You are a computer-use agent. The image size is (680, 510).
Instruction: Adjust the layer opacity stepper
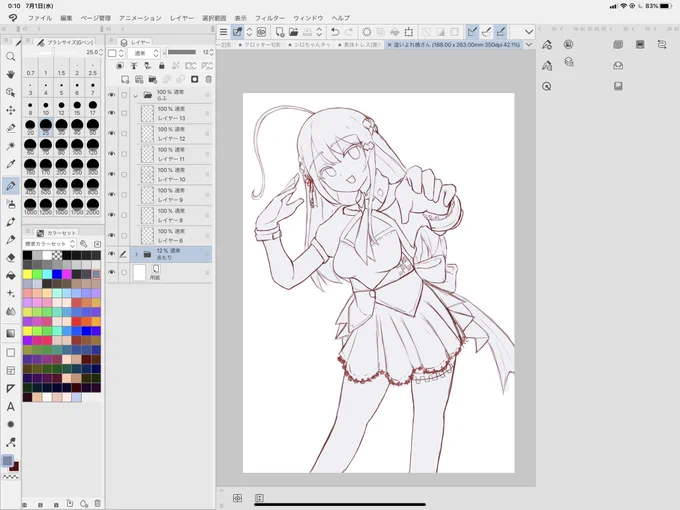212,52
